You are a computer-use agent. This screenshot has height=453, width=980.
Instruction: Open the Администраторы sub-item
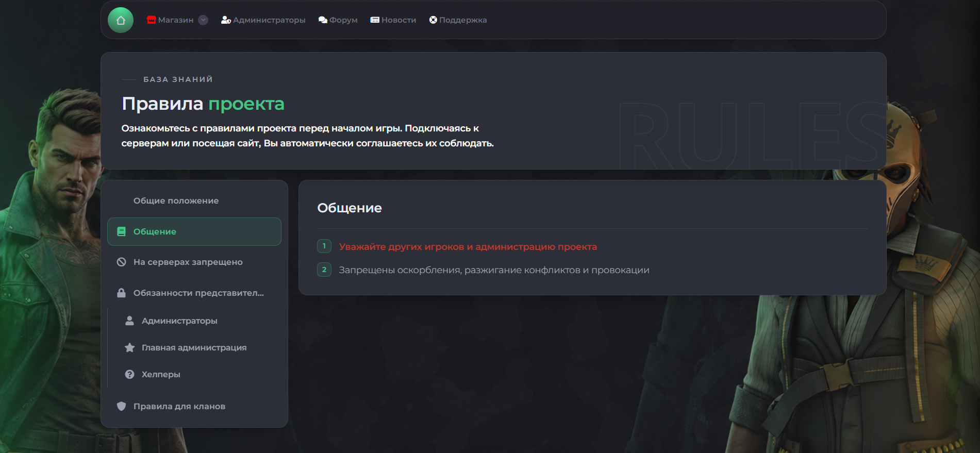click(x=198, y=321)
